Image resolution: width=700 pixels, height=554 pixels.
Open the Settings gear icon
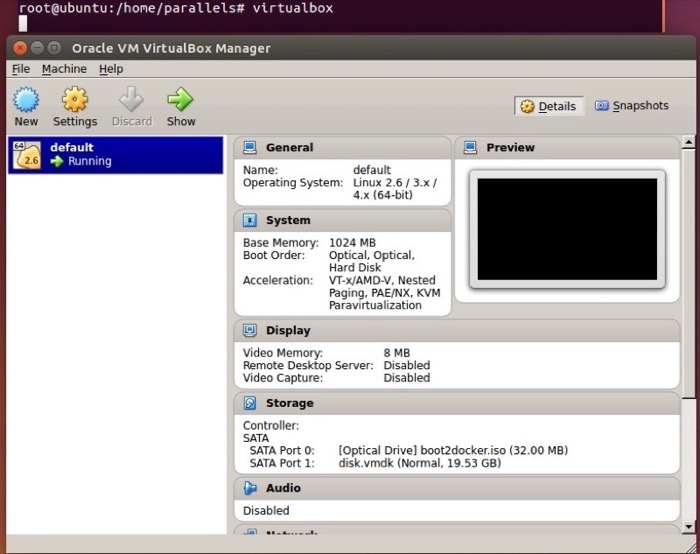coord(75,99)
